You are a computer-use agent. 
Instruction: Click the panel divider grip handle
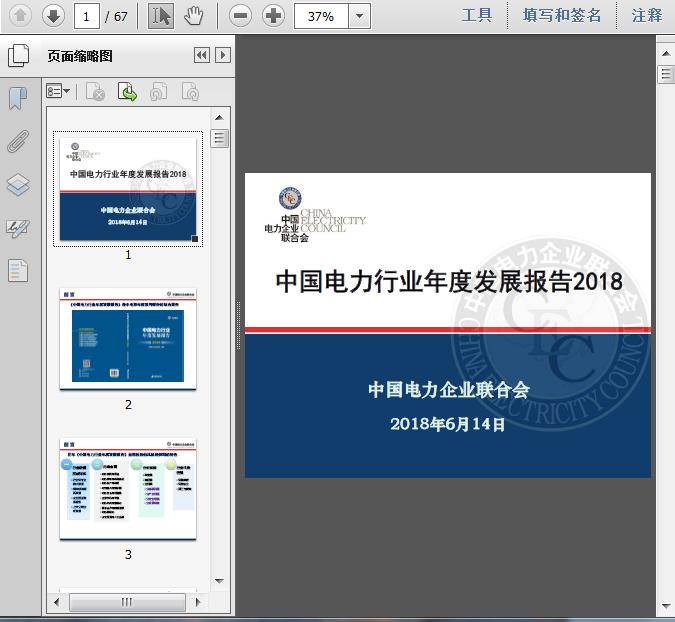[238, 325]
